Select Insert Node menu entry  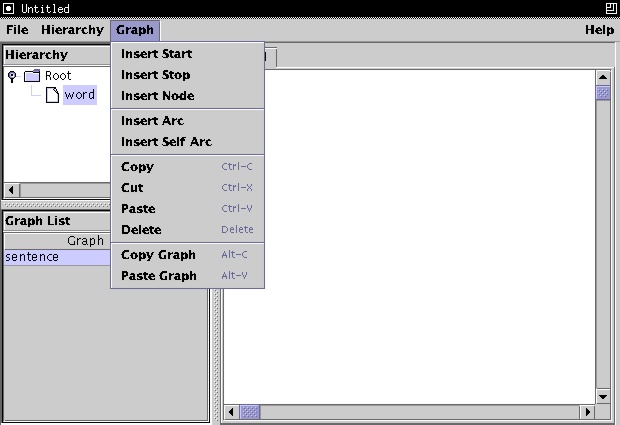[187, 96]
